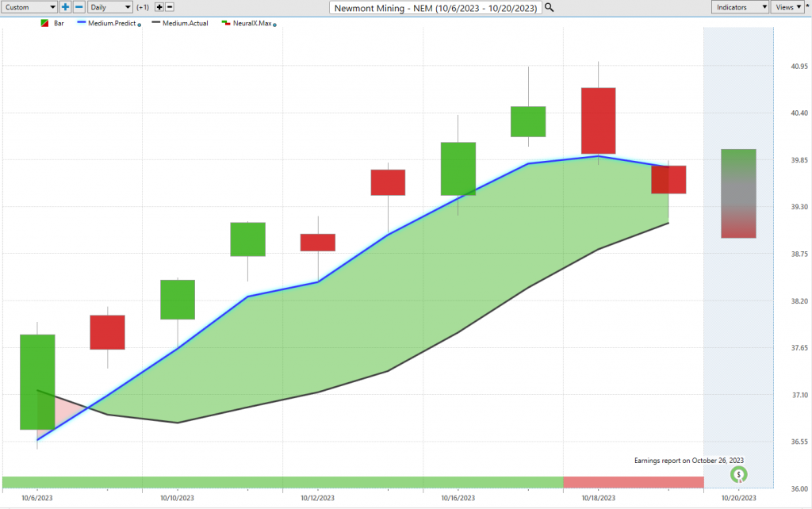Click the green segment of the trend strip
812x509 pixels.
283,483
